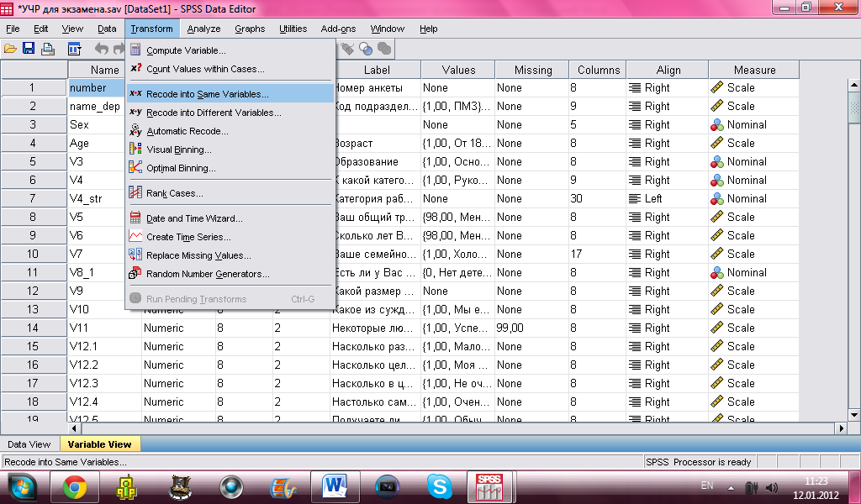Image resolution: width=861 pixels, height=504 pixels.
Task: Click the Date and Time Wizard calendar icon
Action: pos(135,218)
